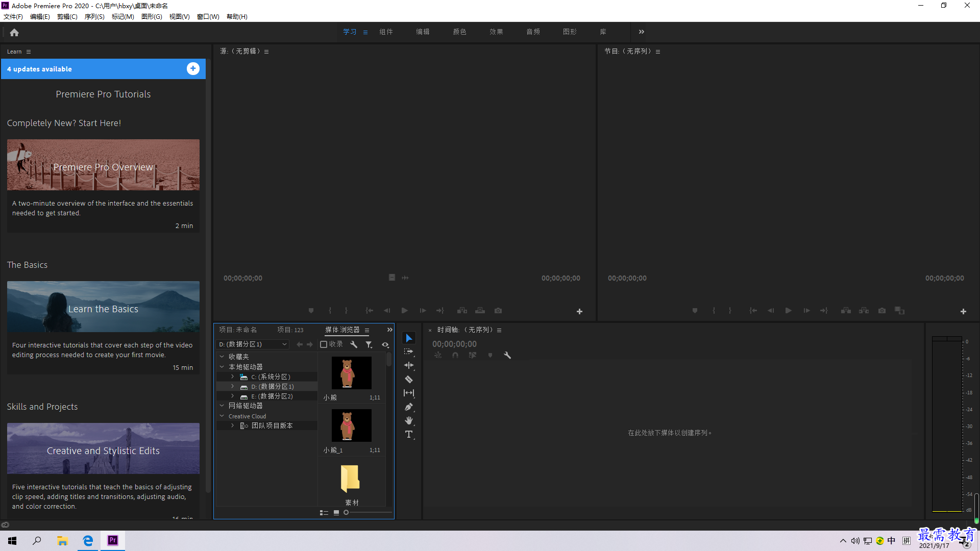The width and height of the screenshot is (980, 551).
Task: Open Program monitor button editor plus
Action: point(963,311)
